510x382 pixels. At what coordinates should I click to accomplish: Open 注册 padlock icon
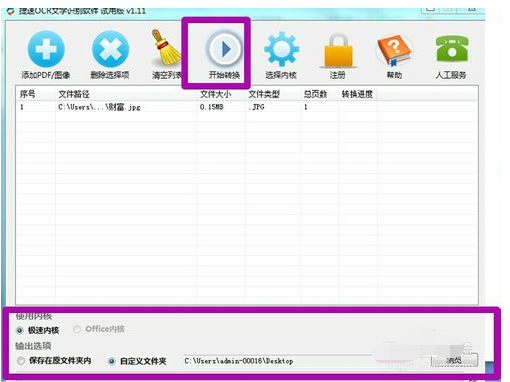coord(339,50)
